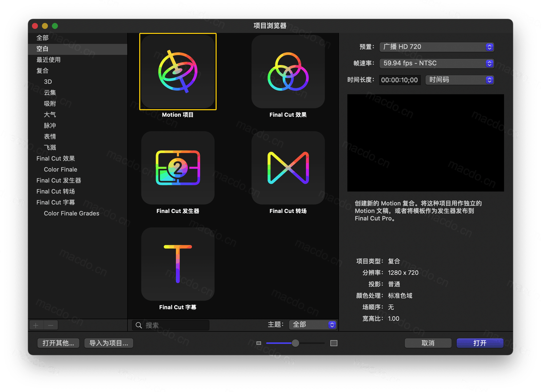Click the 打开 open button
The width and height of the screenshot is (541, 392).
480,343
